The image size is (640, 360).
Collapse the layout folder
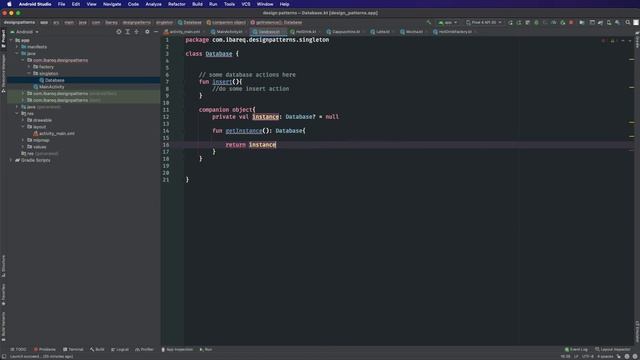[x=23, y=127]
